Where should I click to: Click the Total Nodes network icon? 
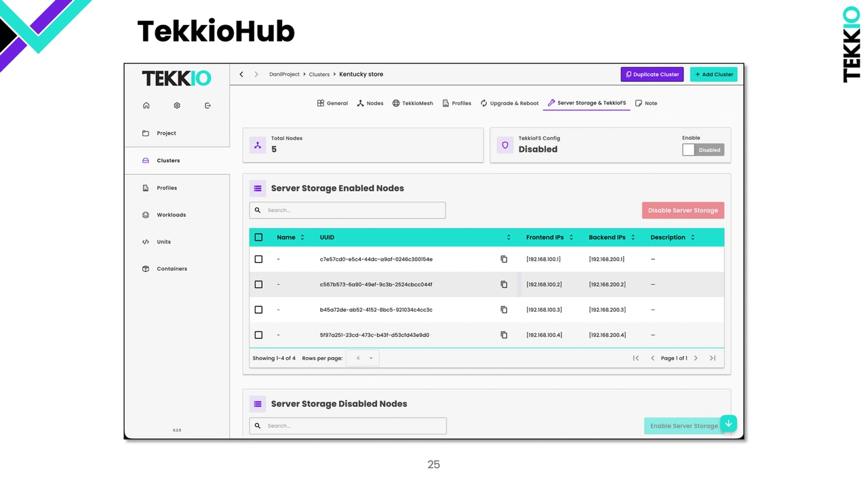257,144
